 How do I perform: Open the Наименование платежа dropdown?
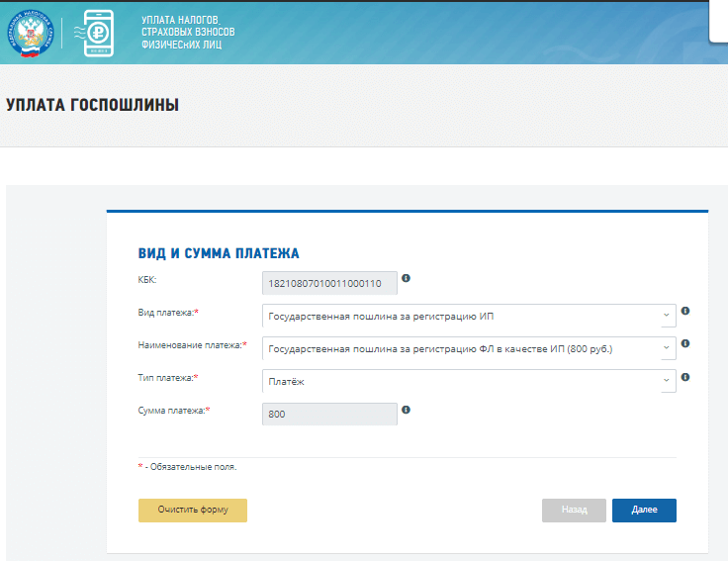point(469,348)
